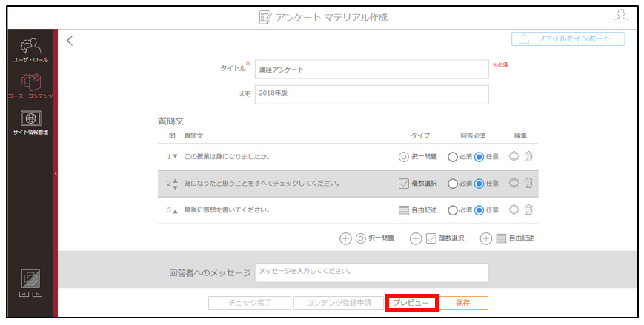This screenshot has width=644, height=325.
Task: Open the ユーザ・ロール sidebar icon
Action: [30, 47]
